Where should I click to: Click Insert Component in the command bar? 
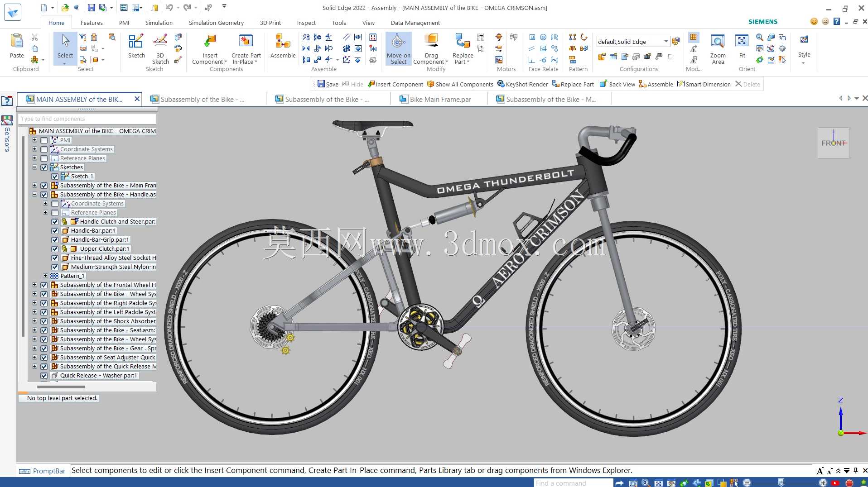click(395, 84)
